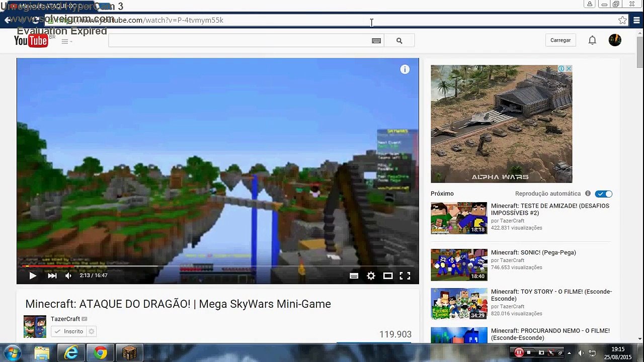Switch player to theater mode
Screen dimensions: 644x362
coord(388,276)
